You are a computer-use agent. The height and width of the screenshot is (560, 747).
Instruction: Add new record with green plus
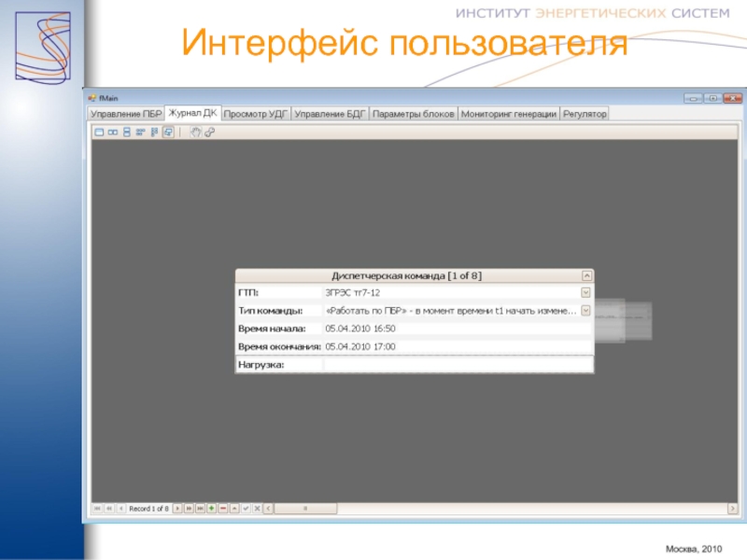point(212,509)
